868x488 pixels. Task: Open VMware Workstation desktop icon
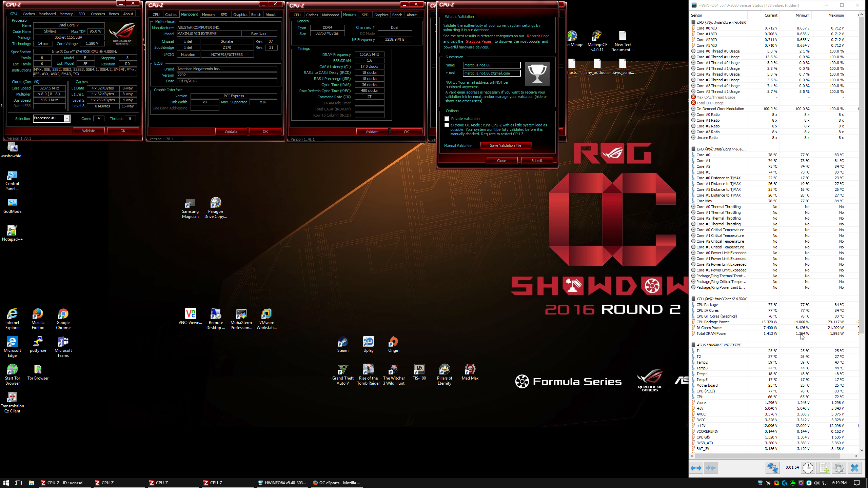(x=267, y=319)
